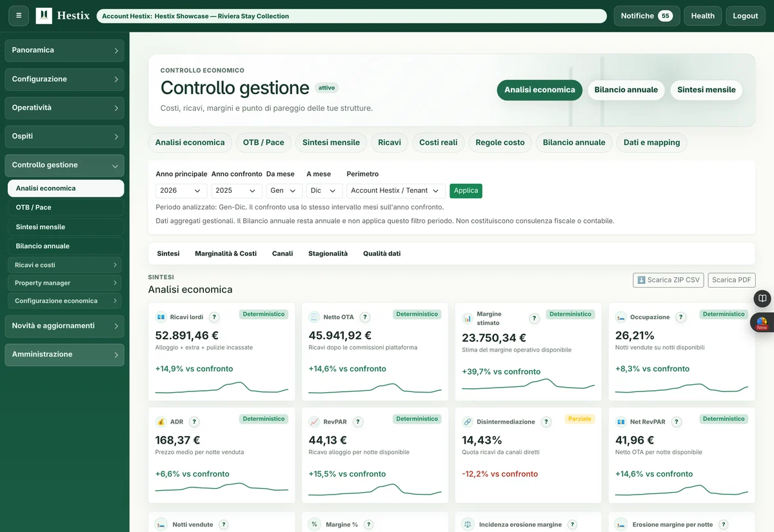
Task: Switch to Marginalità & Costi tab
Action: tap(226, 253)
